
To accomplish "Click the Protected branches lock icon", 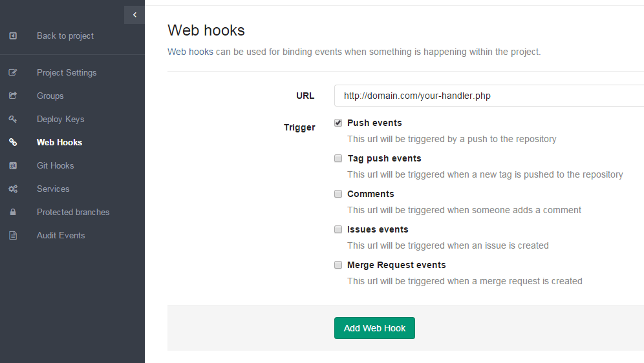I will coord(13,213).
